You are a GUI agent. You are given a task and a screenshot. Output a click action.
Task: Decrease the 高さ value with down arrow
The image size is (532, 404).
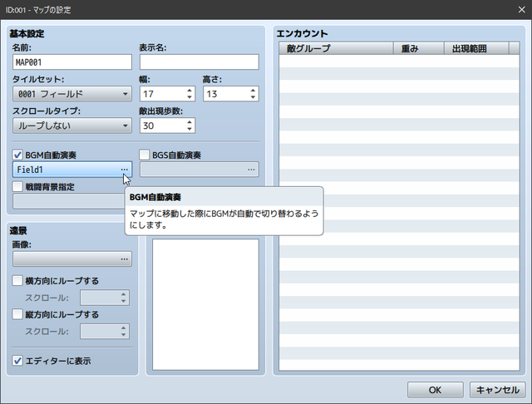[x=253, y=98]
